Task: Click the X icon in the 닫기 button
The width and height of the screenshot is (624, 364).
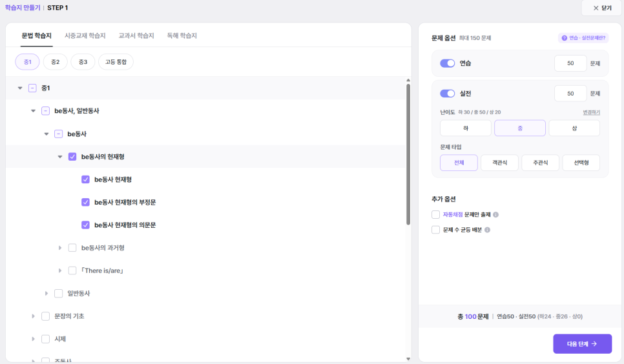Action: click(596, 8)
